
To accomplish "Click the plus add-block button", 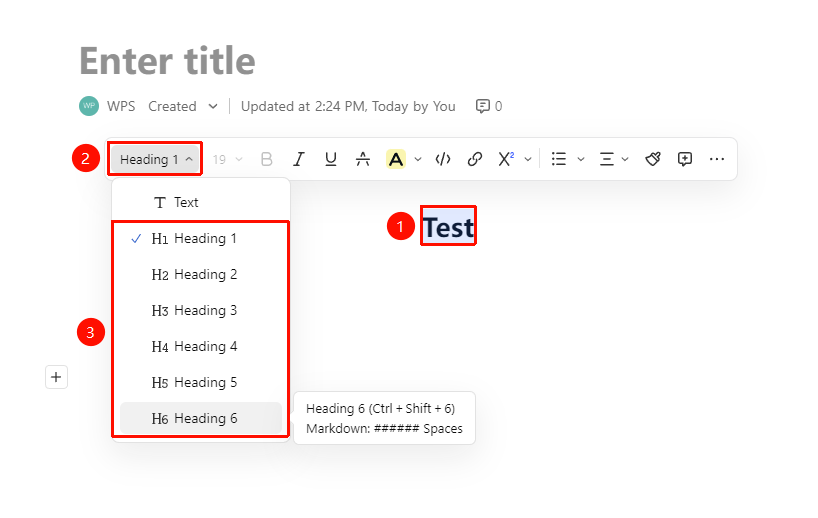I will (x=56, y=377).
